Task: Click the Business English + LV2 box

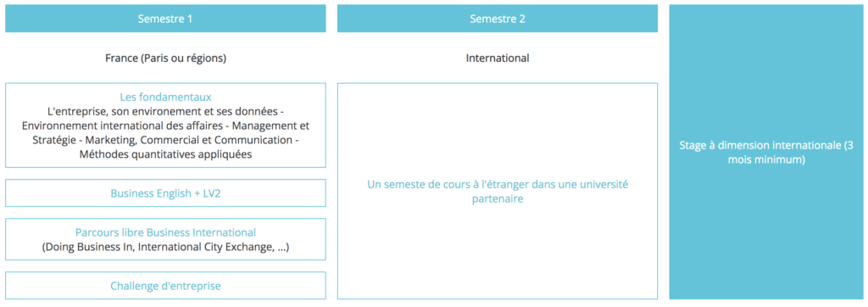Action: click(x=165, y=193)
